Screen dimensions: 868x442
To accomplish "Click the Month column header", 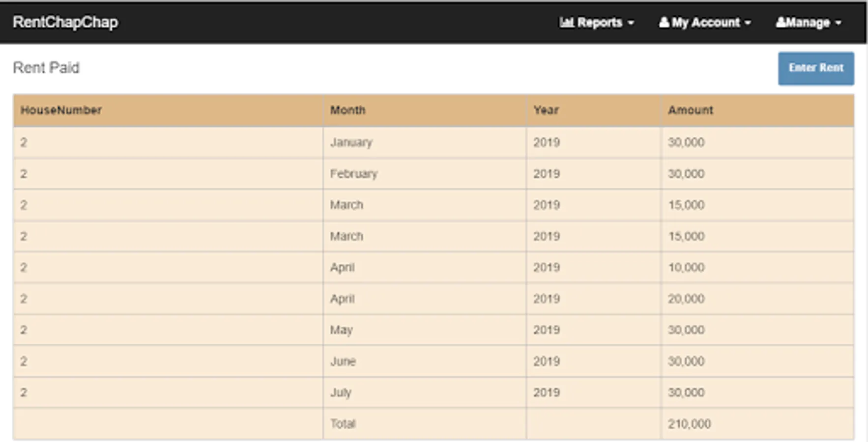I will click(347, 110).
